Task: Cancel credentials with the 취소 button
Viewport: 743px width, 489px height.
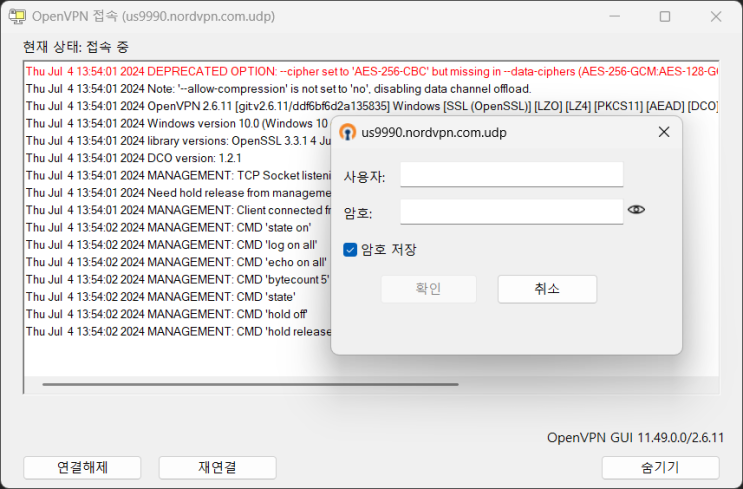Action: (x=547, y=289)
